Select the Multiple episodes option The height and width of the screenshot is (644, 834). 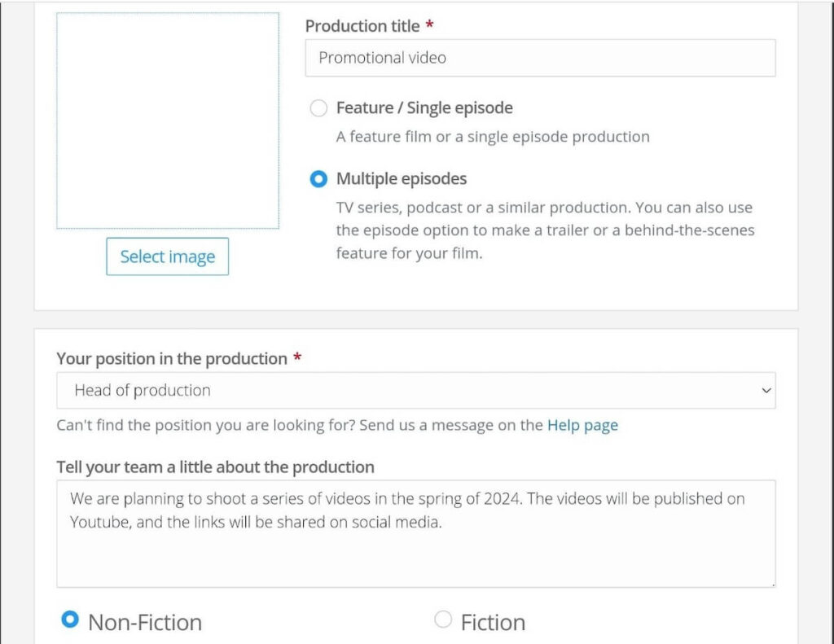click(x=318, y=178)
